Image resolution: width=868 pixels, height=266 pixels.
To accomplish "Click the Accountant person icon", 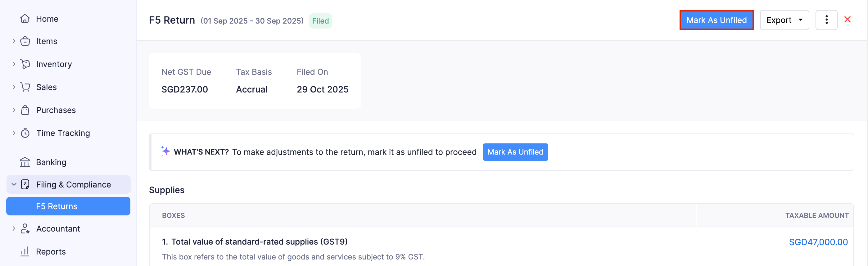I will (x=25, y=229).
